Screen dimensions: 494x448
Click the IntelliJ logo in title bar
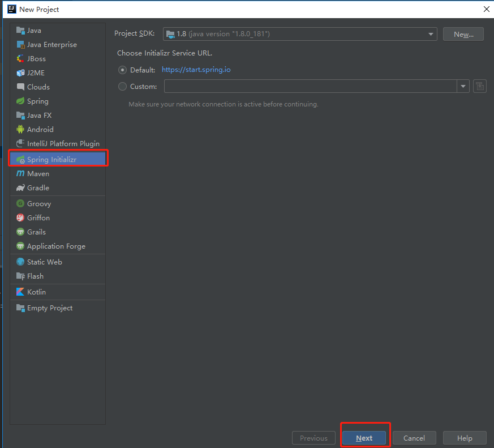(x=12, y=9)
